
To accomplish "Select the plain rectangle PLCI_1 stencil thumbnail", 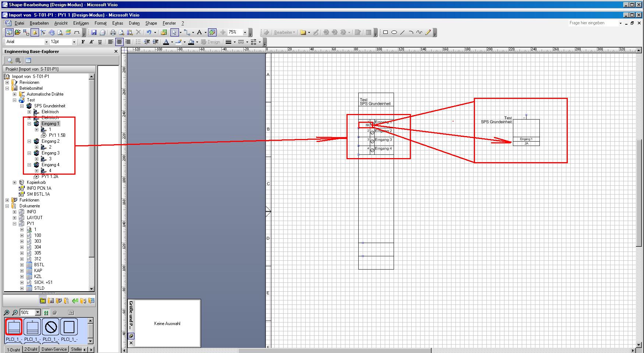I will [x=69, y=327].
